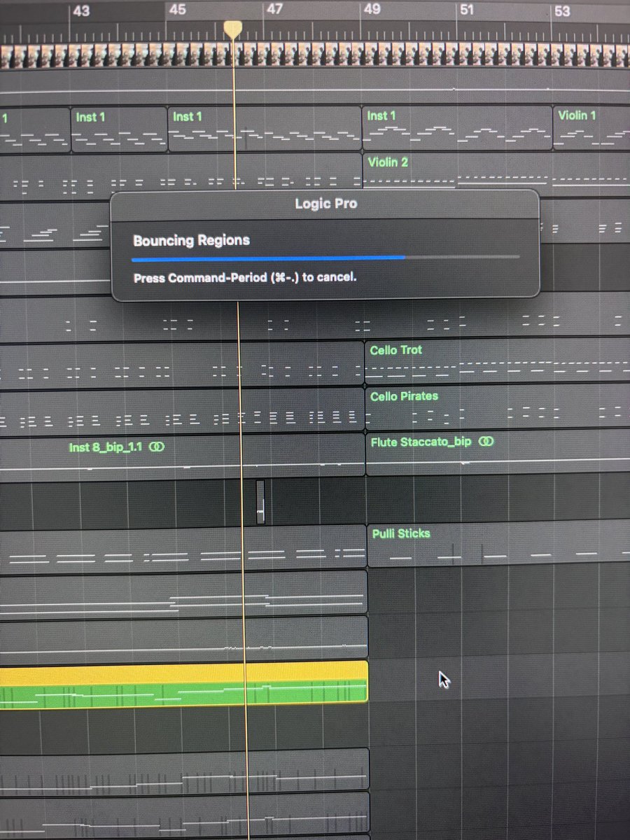Click bar 49 in the ruler
Image resolution: width=630 pixels, height=840 pixels.
point(372,9)
